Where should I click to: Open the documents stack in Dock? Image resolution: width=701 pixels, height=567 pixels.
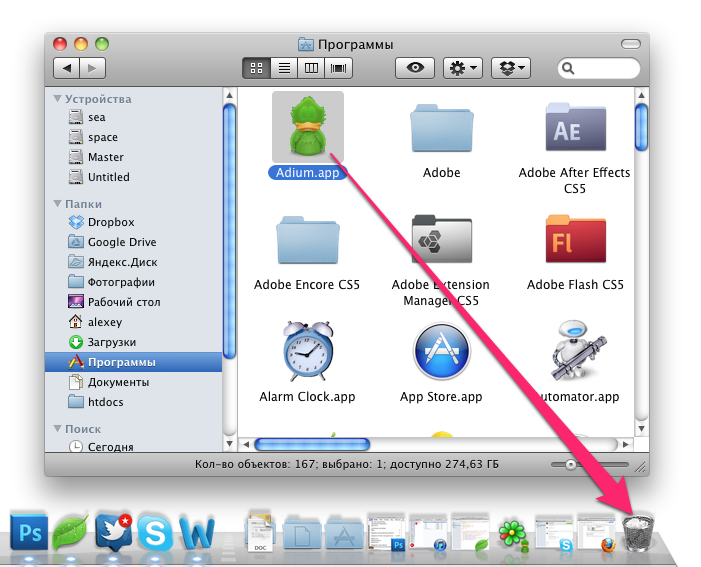(x=260, y=532)
